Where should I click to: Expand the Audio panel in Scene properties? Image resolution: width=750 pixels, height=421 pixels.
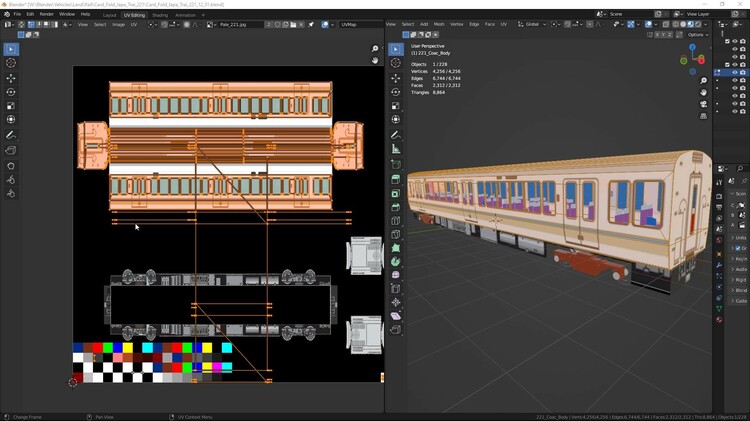[x=739, y=269]
